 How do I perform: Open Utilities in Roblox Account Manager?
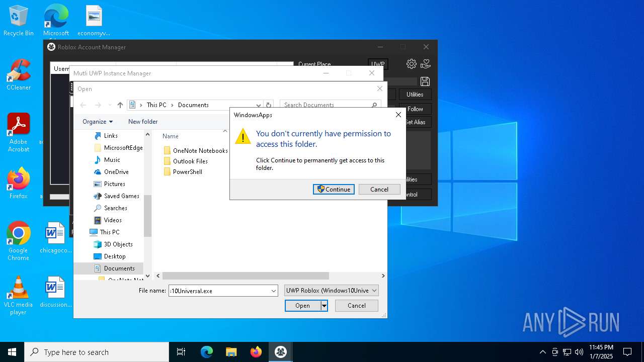pos(415,95)
